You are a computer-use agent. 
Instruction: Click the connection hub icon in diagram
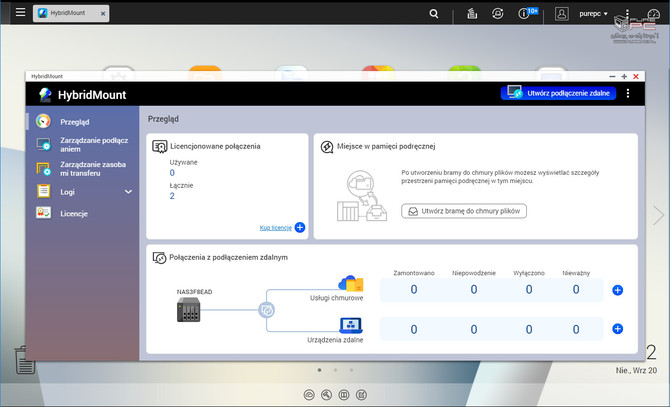click(x=267, y=310)
